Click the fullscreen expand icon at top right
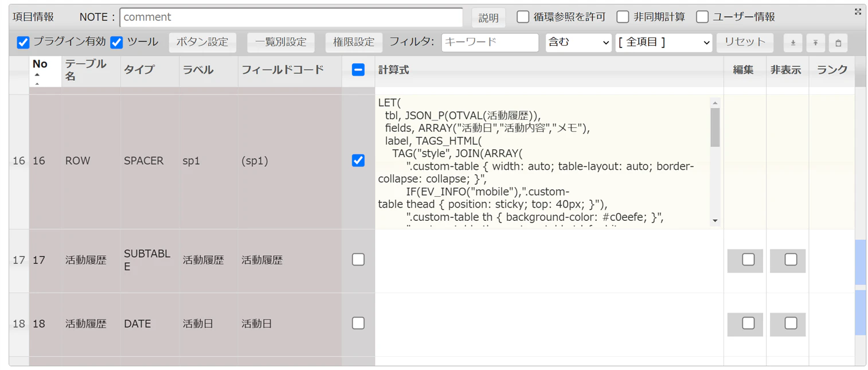Image resolution: width=868 pixels, height=370 pixels. 858,11
